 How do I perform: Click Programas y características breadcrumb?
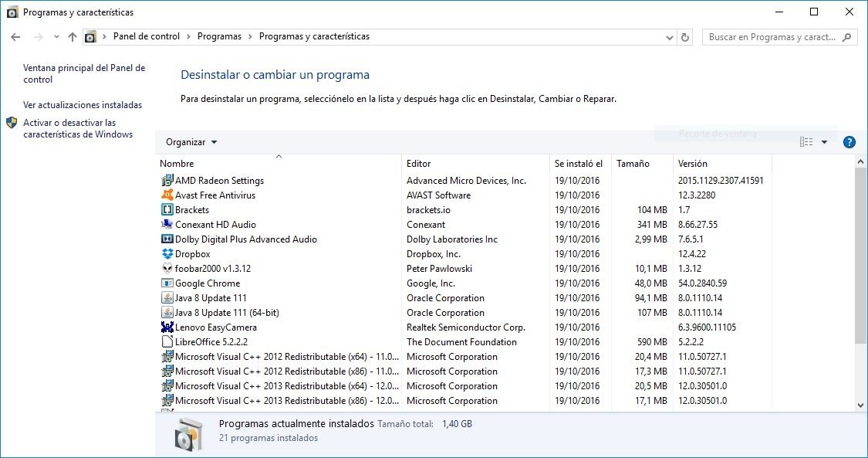point(315,36)
